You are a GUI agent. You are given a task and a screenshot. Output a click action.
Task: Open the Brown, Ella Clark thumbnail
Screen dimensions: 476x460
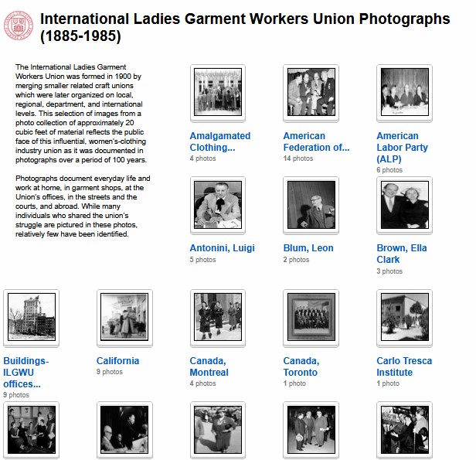[404, 205]
